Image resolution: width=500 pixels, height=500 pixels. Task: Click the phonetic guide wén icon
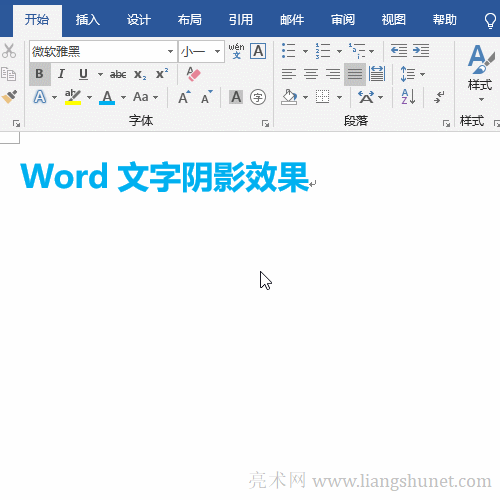236,51
